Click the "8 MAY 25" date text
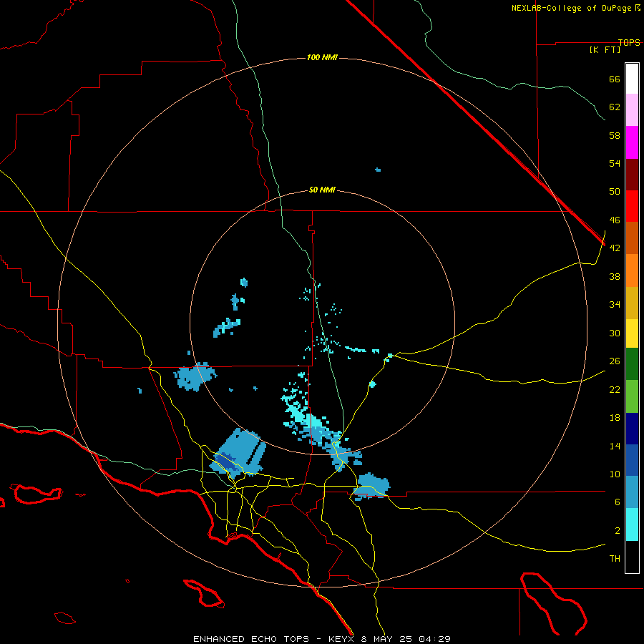The width and height of the screenshot is (644, 644). click(x=387, y=639)
